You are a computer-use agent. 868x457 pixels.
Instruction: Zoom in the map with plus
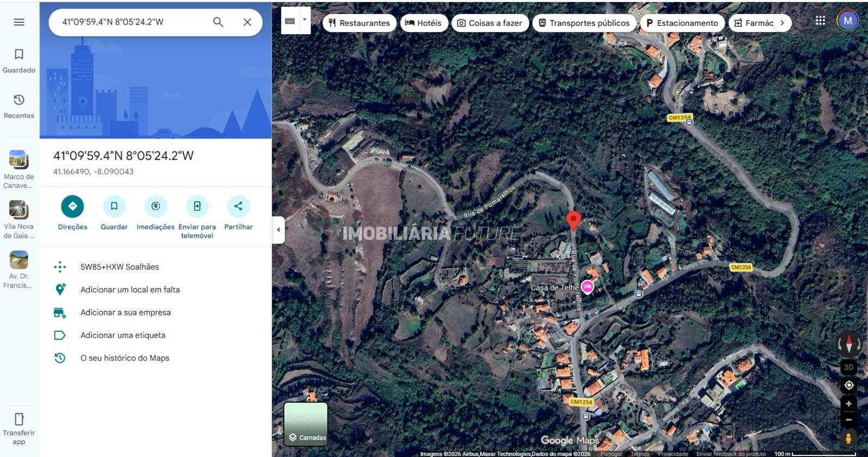point(848,404)
